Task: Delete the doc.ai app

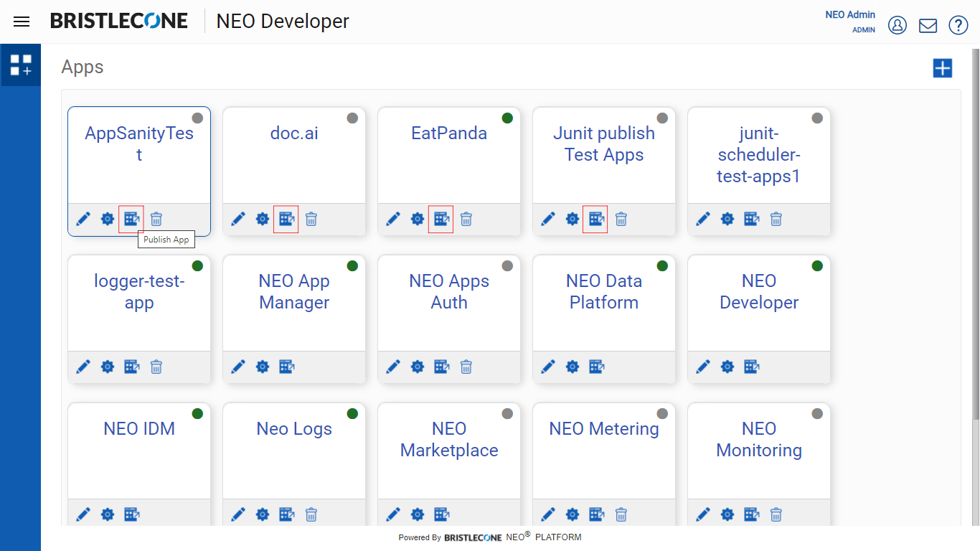Action: [x=311, y=219]
